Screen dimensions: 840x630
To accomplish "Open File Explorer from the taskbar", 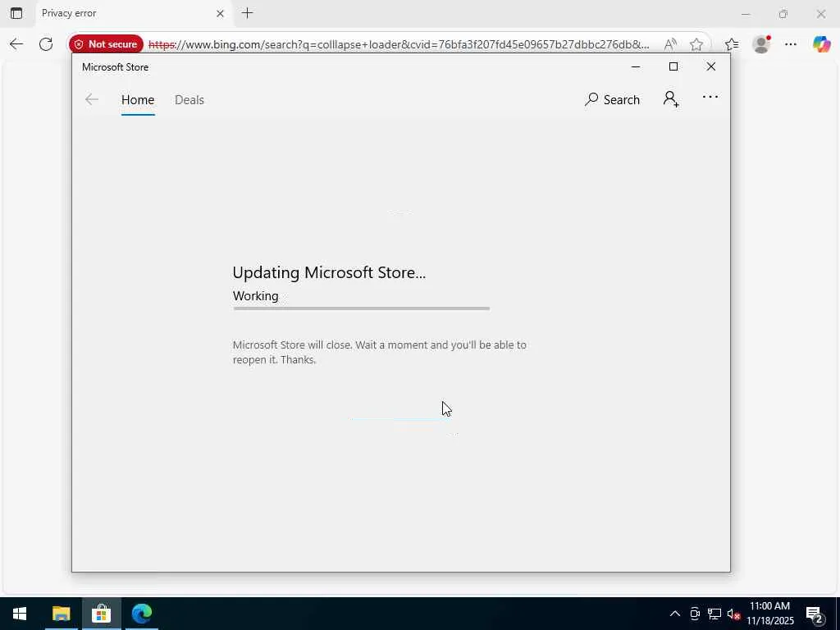I will coord(61,614).
